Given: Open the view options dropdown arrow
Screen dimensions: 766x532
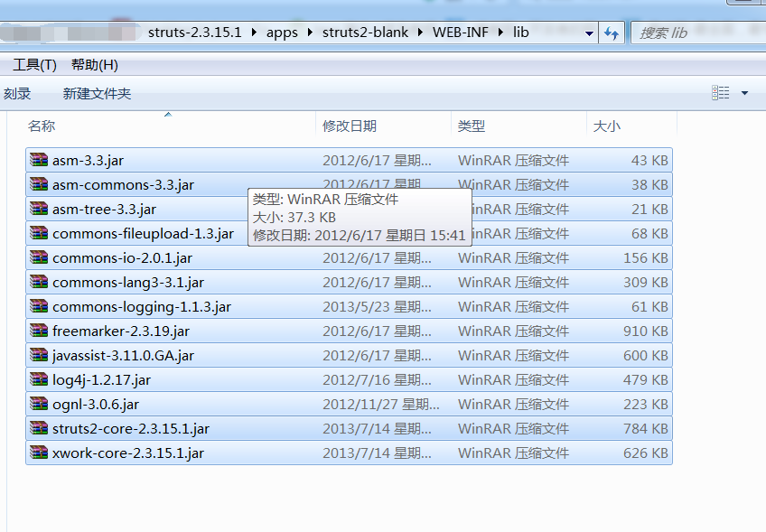Looking at the screenshot, I should [x=744, y=93].
